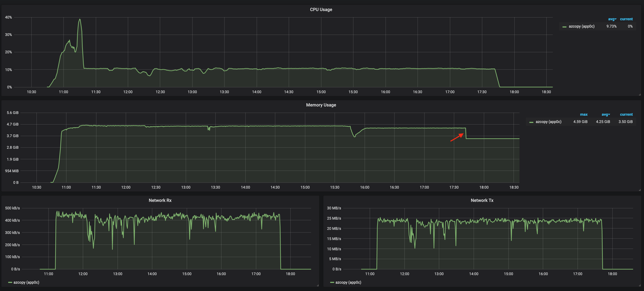Click the azcopy line icon in Network Rx legend
The width and height of the screenshot is (644, 291).
coord(10,282)
